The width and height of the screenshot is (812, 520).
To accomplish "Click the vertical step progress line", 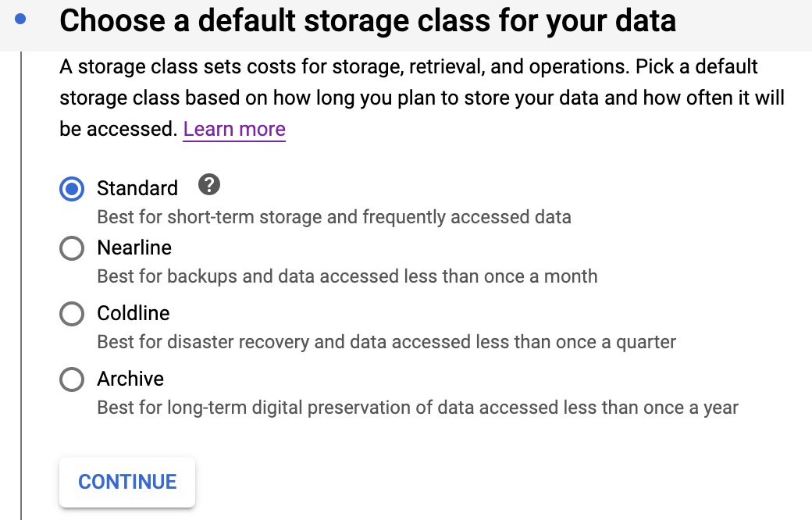I will click(x=22, y=273).
